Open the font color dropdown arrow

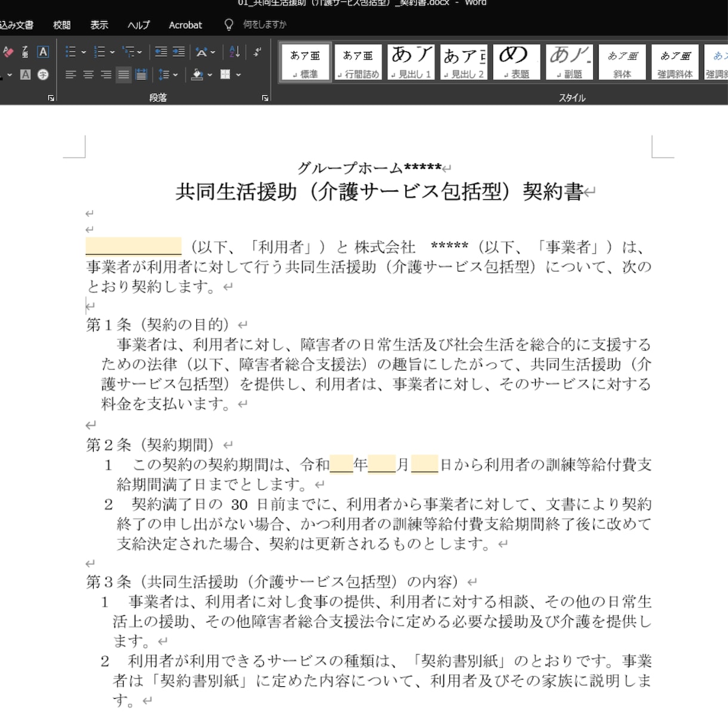(10, 75)
